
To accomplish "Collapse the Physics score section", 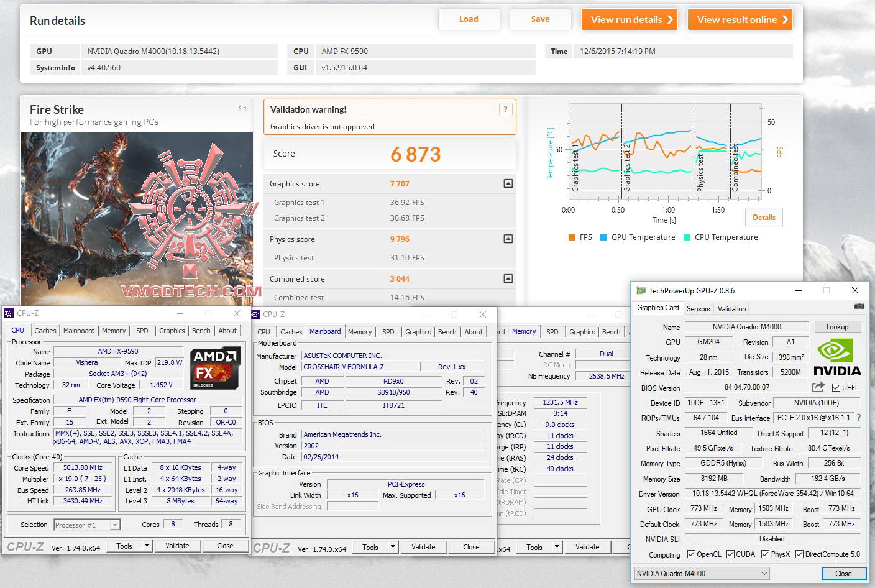I will coord(508,239).
